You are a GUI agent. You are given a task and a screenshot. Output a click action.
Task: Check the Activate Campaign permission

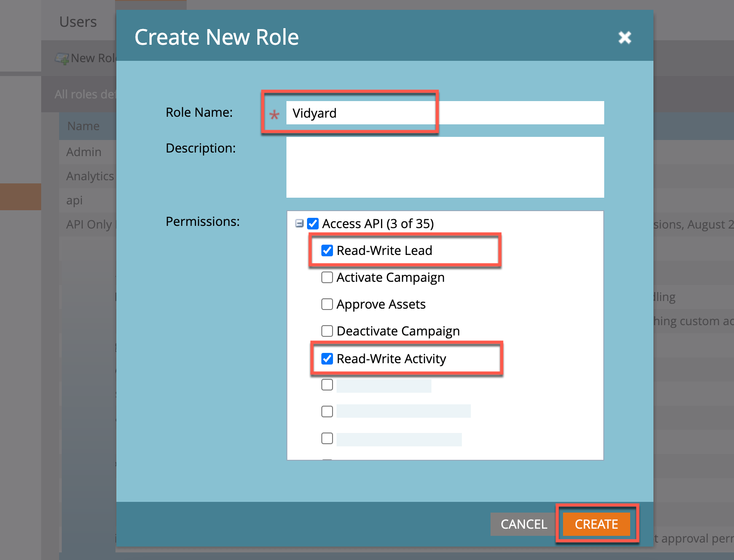pos(327,277)
